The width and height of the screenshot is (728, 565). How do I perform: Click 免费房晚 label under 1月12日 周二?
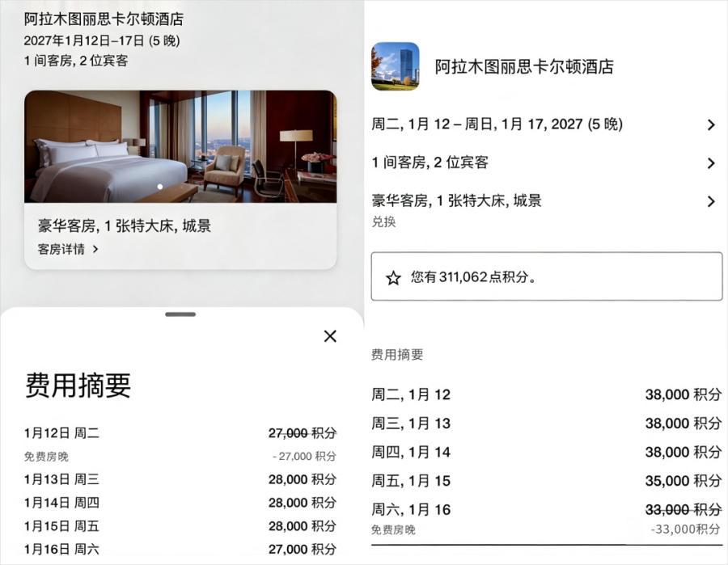coord(46,457)
